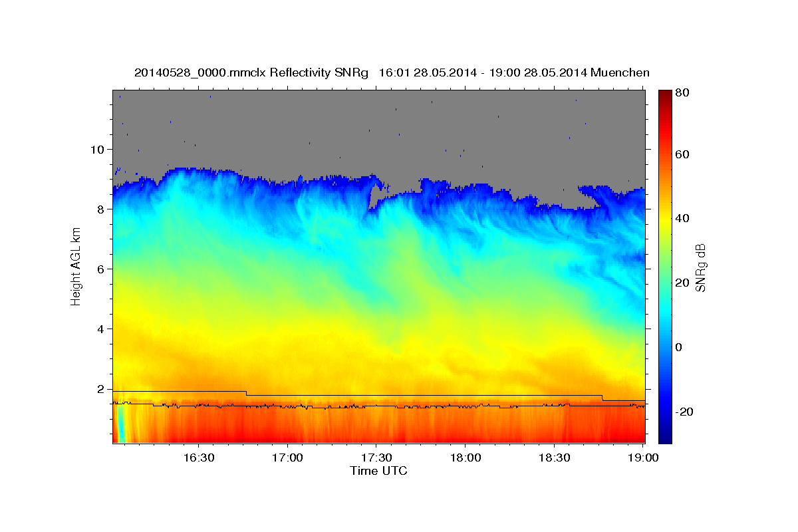Click the 18:00 time tick label
The height and width of the screenshot is (532, 798).
tap(465, 458)
